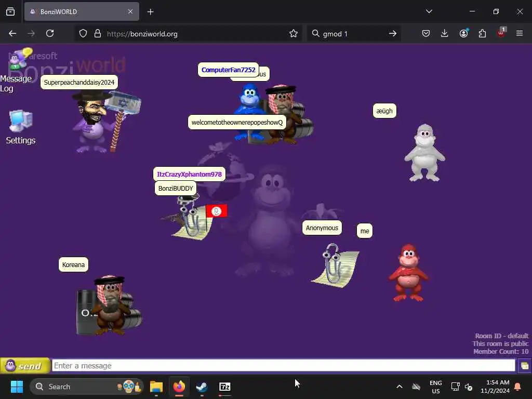Image resolution: width=532 pixels, height=399 pixels.
Task: Click the æügh name tag
Action: [384, 111]
